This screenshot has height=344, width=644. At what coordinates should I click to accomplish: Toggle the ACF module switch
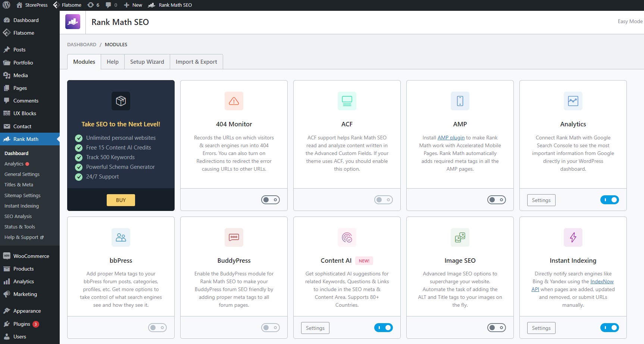pos(384,200)
